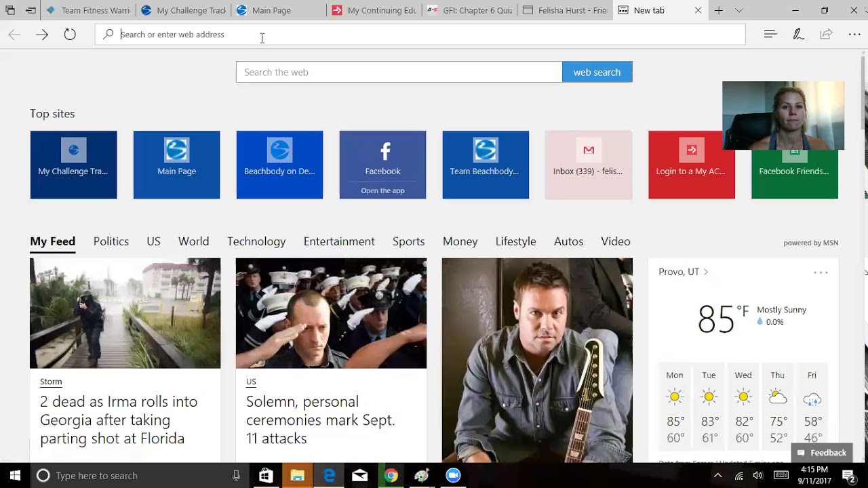Viewport: 868px width, 488px height.
Task: Refresh the page with reload icon
Action: [x=70, y=35]
